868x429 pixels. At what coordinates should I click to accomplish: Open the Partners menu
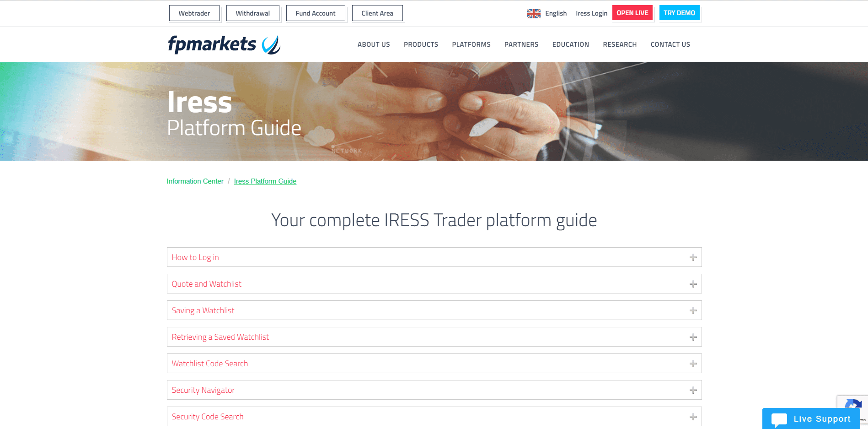pyautogui.click(x=521, y=44)
